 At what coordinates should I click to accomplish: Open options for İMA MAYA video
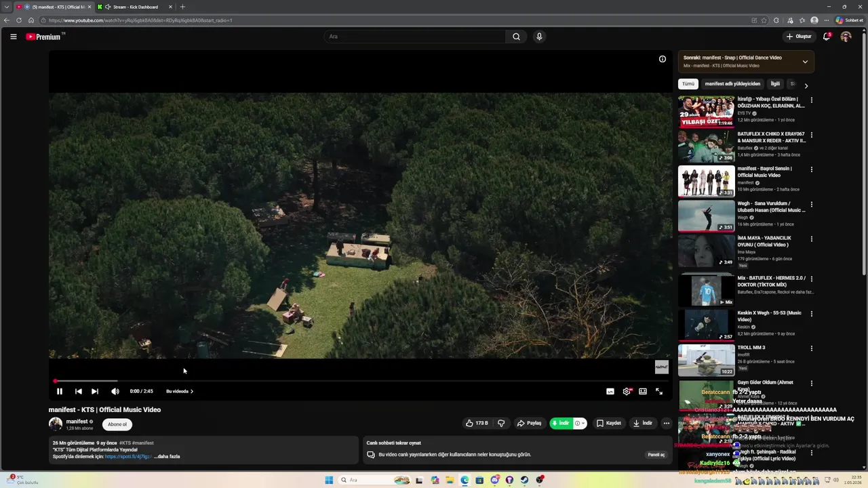811,239
